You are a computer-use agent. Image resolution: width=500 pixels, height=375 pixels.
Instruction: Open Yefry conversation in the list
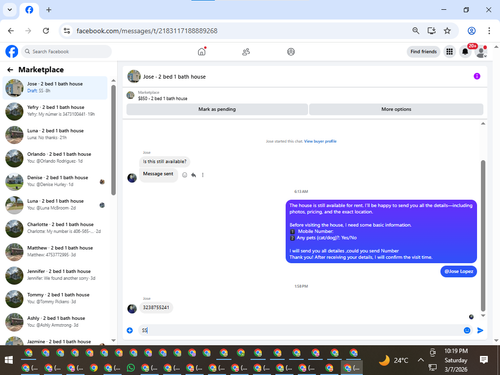click(x=55, y=111)
